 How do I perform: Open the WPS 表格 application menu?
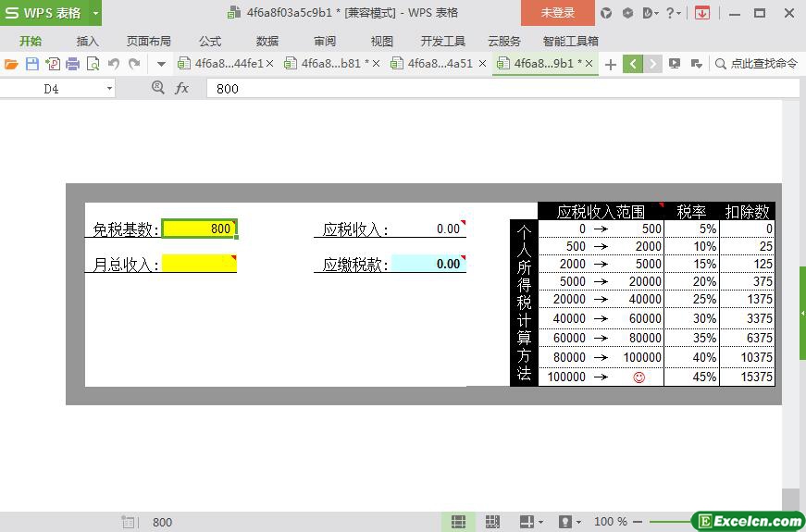click(x=43, y=13)
